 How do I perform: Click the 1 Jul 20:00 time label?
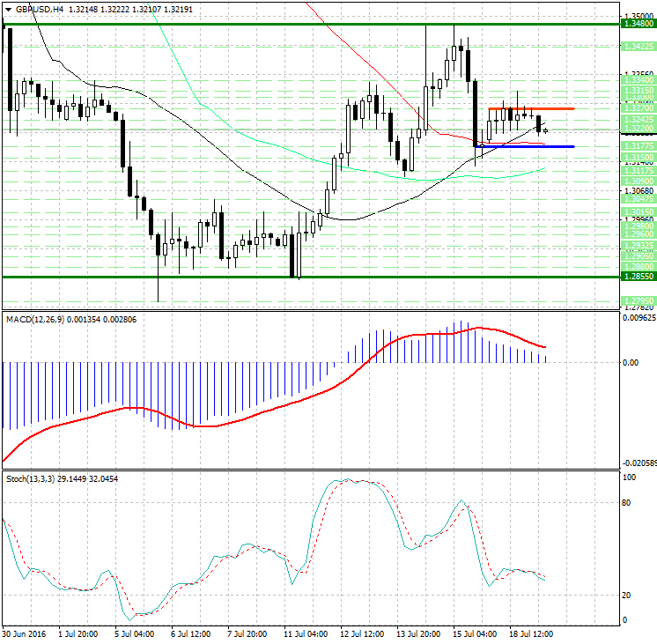tap(78, 633)
